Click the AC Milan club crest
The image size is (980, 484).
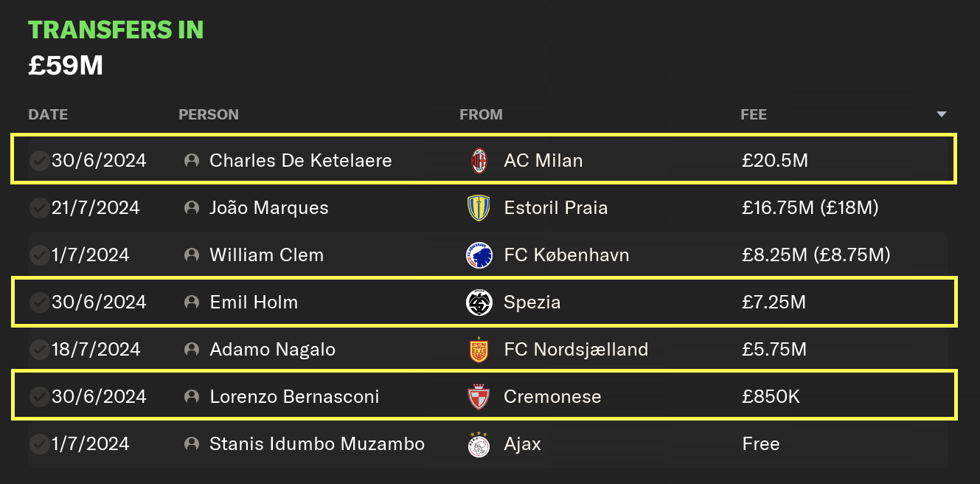tap(479, 160)
